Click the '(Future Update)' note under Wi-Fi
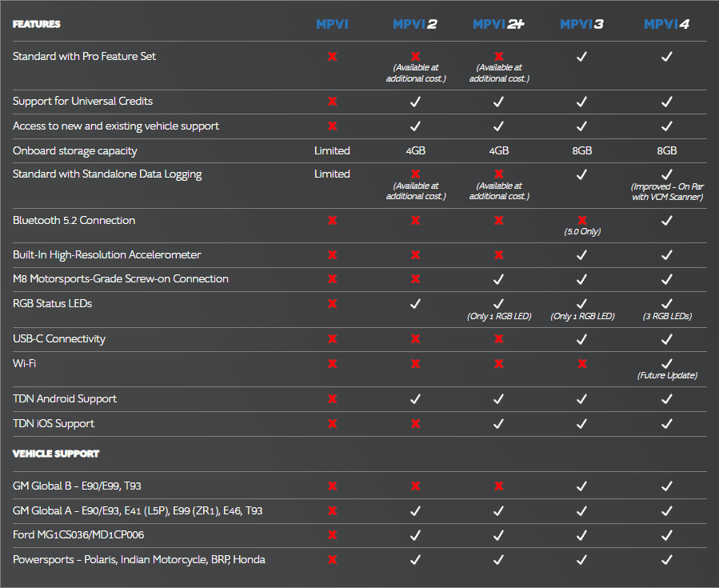This screenshot has width=719, height=588. click(667, 375)
